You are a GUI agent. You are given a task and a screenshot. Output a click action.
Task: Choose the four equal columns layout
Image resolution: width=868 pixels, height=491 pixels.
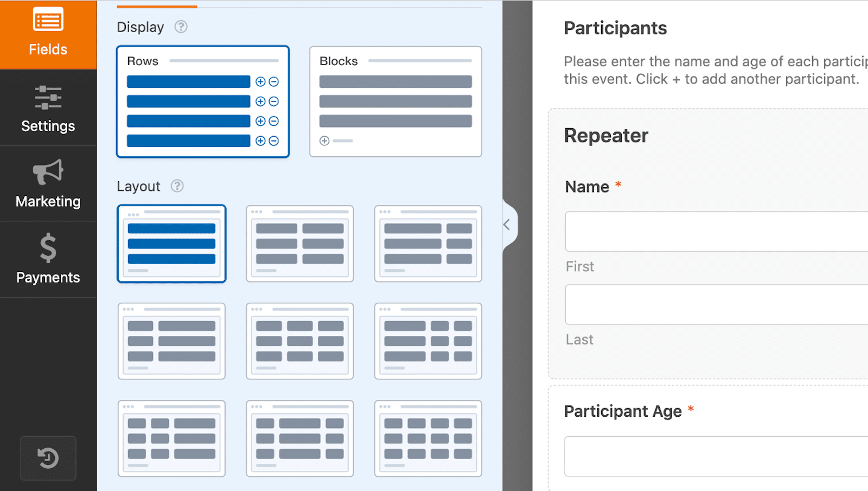(428, 438)
